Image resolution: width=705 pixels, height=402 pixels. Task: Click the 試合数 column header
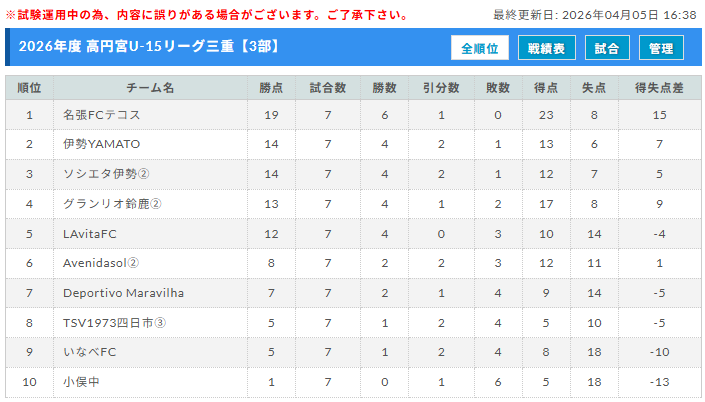pyautogui.click(x=327, y=87)
